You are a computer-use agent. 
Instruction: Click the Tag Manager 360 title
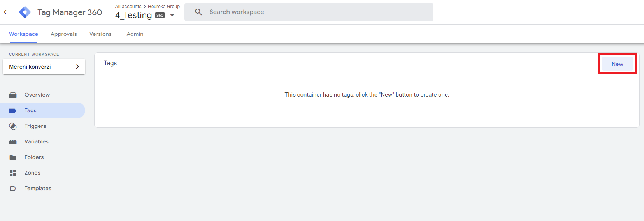pyautogui.click(x=70, y=12)
